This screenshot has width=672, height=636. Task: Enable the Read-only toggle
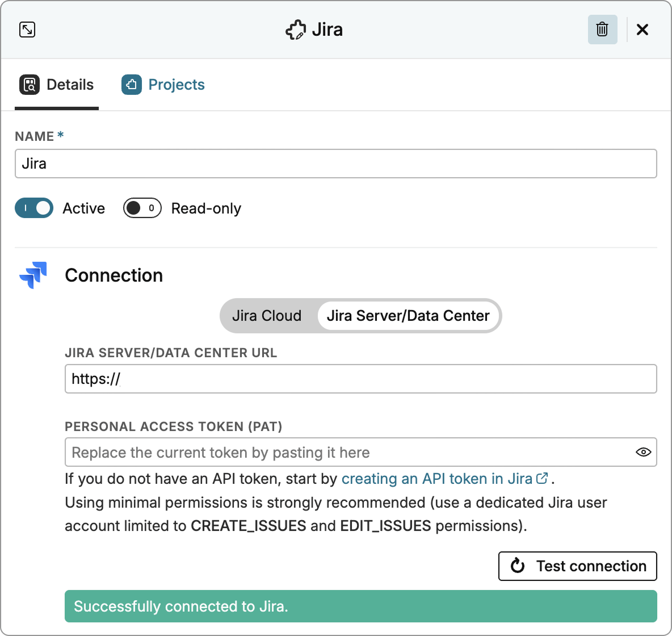pos(142,208)
